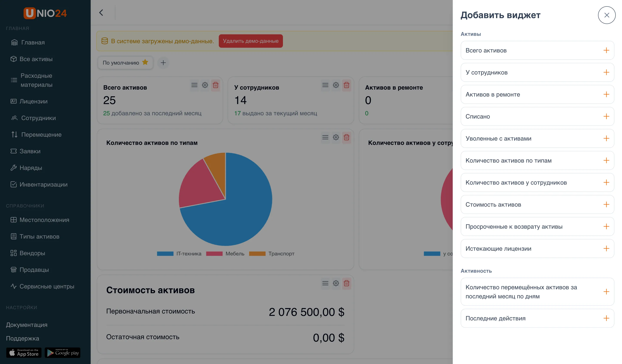Open settings of pie chart by types card
622x364 pixels.
pos(336,137)
